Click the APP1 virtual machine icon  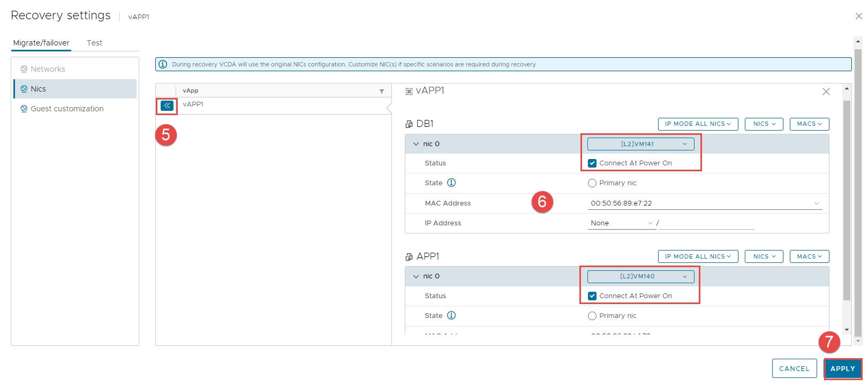[409, 257]
